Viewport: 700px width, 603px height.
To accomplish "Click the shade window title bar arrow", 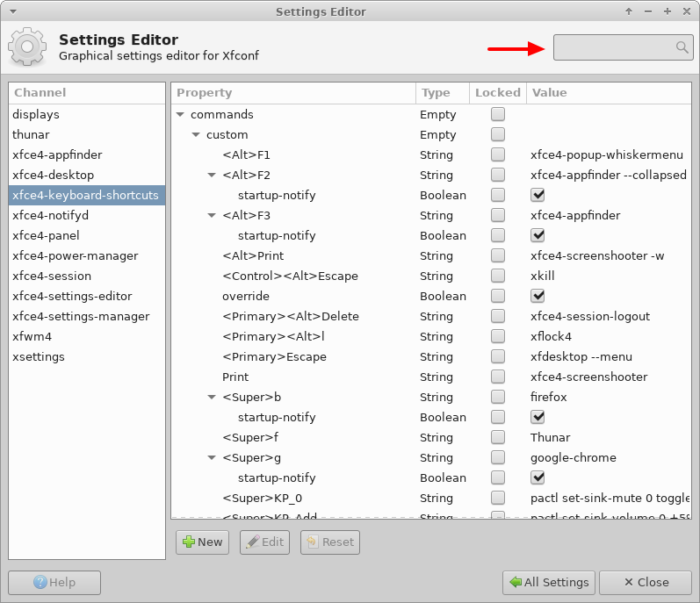I will [629, 11].
